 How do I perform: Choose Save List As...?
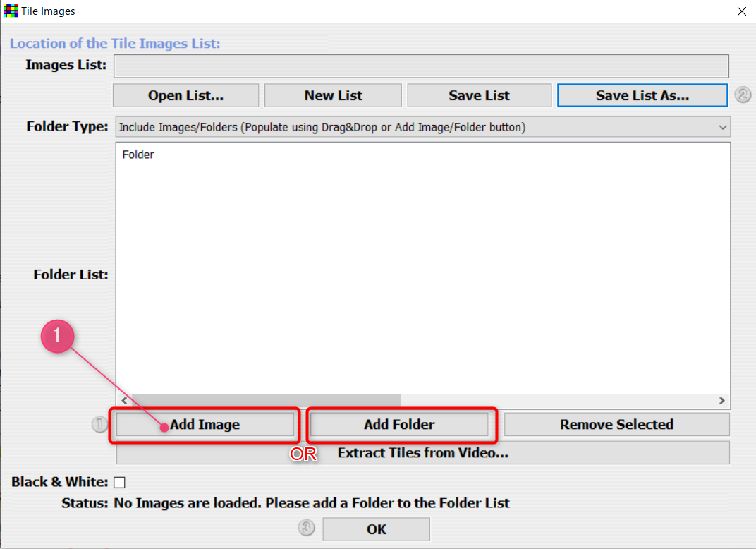[642, 95]
